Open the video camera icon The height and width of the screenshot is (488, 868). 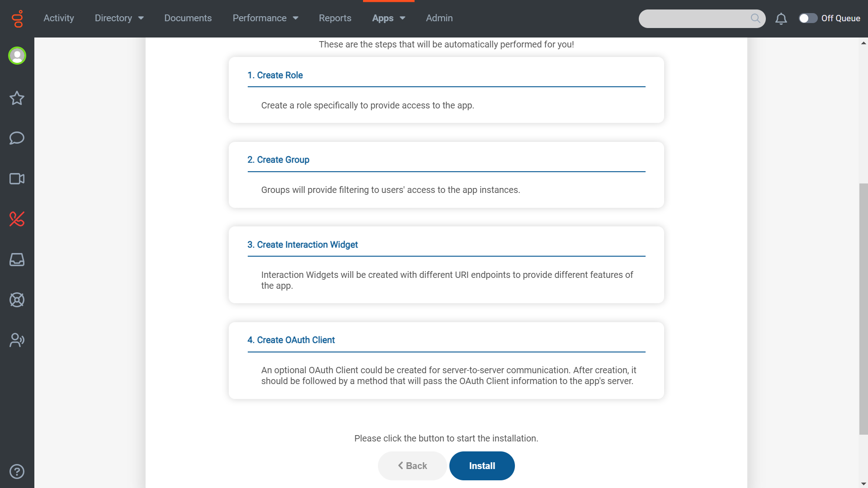coord(17,178)
